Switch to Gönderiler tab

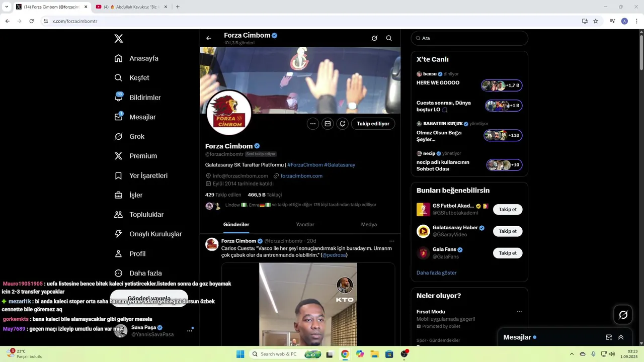236,225
